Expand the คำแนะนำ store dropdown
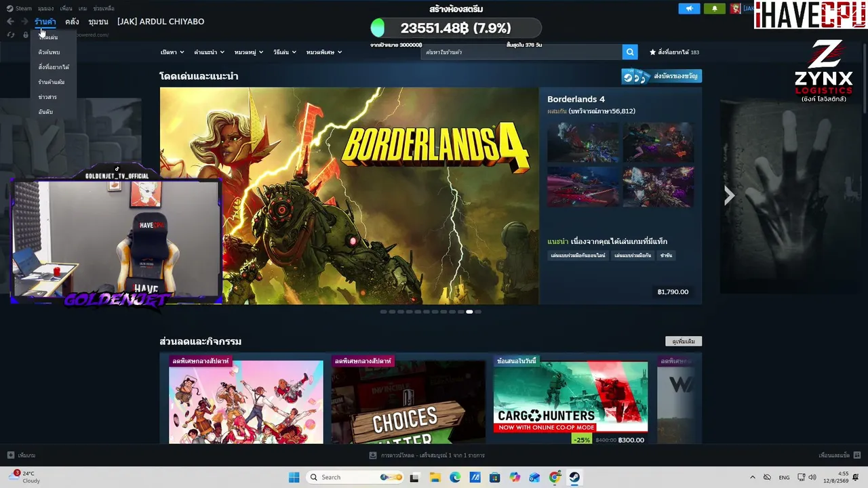The image size is (868, 488). tap(209, 52)
